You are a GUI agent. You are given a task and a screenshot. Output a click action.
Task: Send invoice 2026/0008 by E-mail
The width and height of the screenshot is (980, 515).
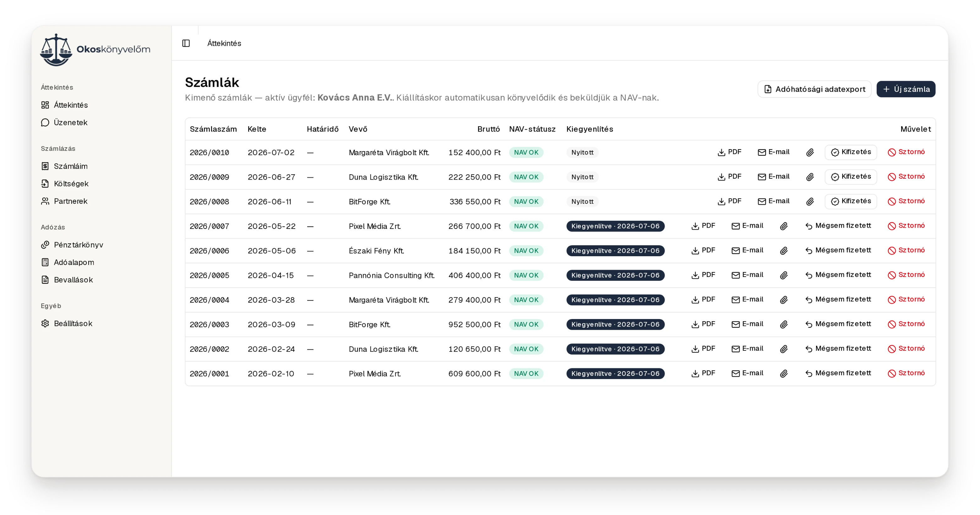click(x=773, y=201)
